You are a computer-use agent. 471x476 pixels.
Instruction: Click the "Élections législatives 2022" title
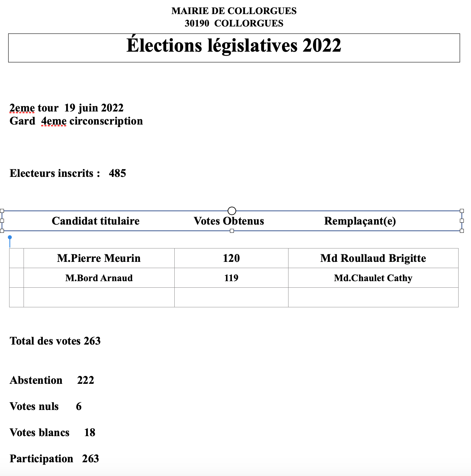tap(234, 45)
